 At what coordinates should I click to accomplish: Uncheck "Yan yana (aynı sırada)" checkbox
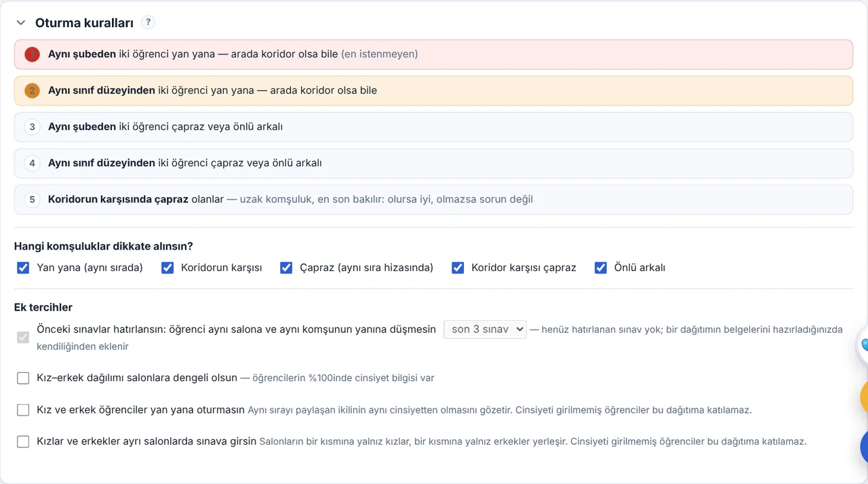(23, 268)
